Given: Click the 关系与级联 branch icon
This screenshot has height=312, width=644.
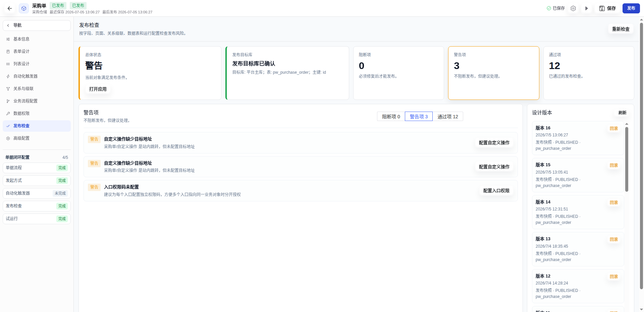Looking at the screenshot, I should pyautogui.click(x=8, y=89).
